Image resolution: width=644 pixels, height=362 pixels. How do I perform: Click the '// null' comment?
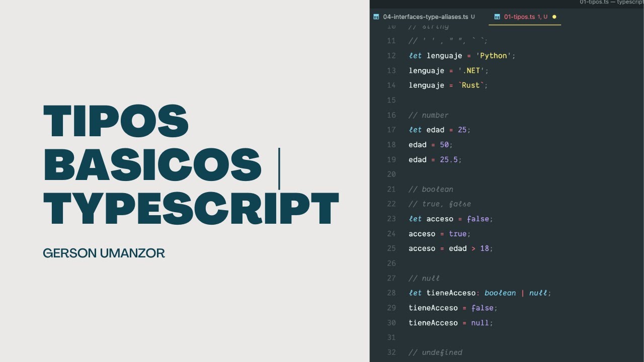pos(424,278)
